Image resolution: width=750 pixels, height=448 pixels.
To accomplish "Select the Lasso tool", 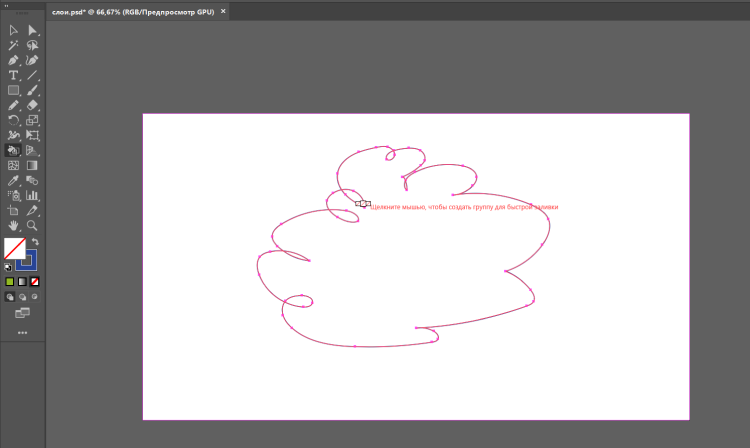I will (x=32, y=45).
